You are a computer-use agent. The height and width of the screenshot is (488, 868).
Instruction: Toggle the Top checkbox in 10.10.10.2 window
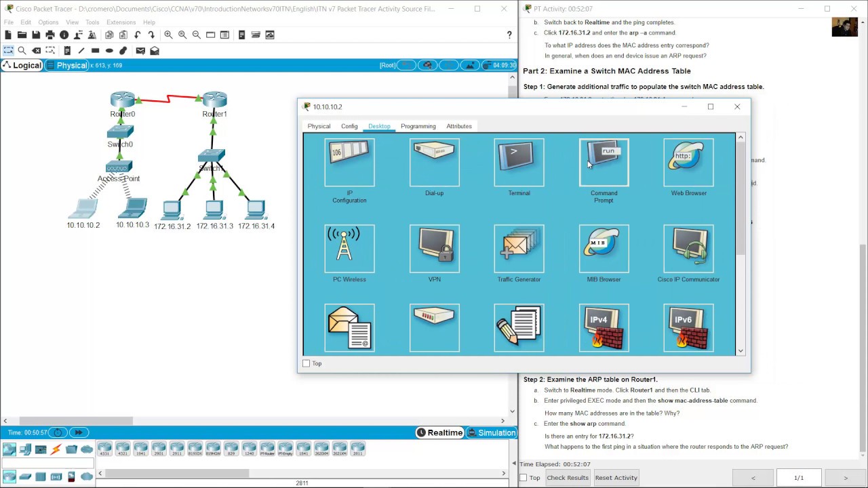307,364
